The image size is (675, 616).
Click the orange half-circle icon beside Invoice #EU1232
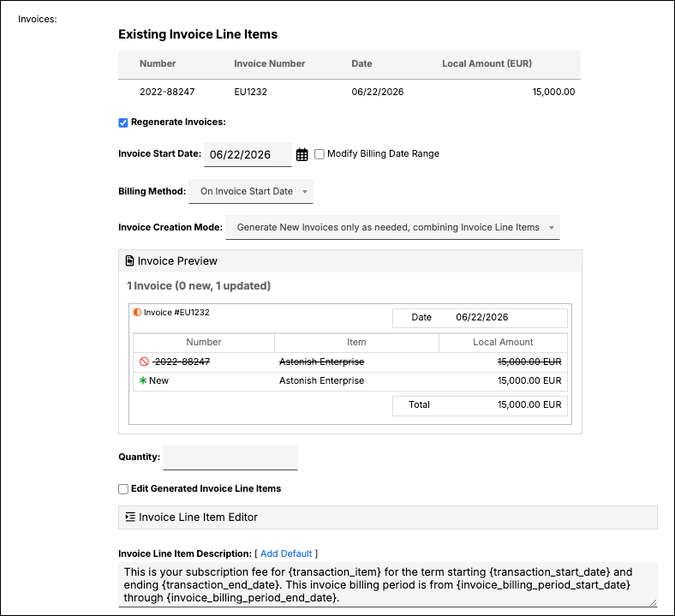[x=137, y=312]
